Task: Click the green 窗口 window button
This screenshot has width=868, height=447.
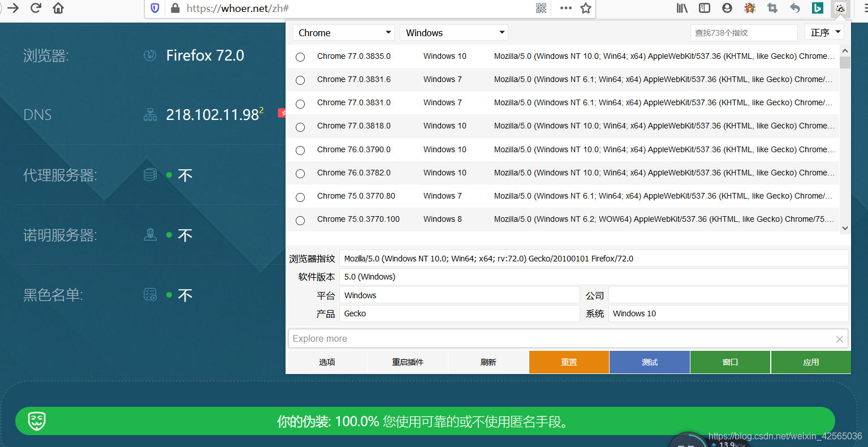Action: click(730, 362)
